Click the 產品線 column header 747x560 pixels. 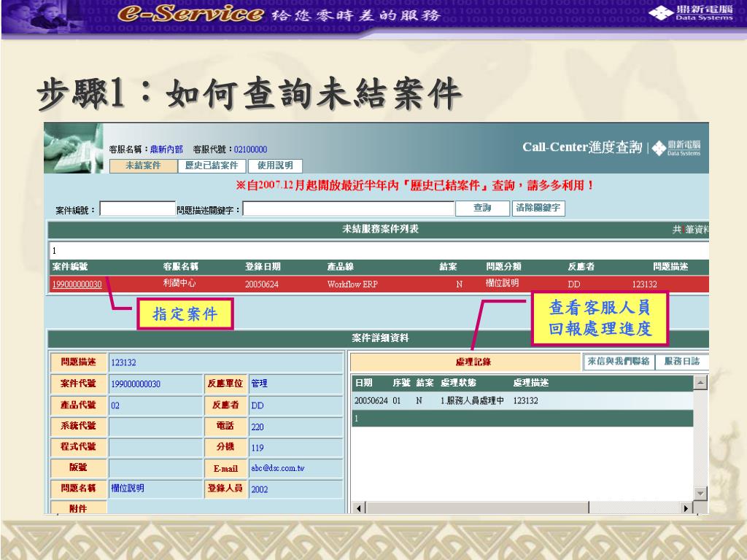click(340, 267)
